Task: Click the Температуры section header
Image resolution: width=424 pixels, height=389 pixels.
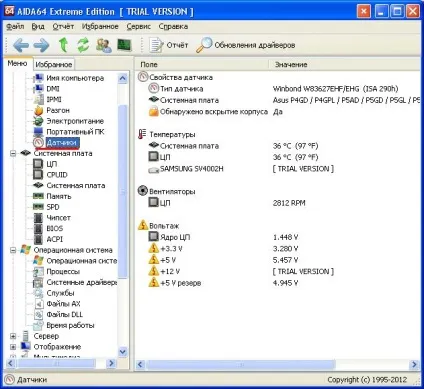Action: coord(172,134)
